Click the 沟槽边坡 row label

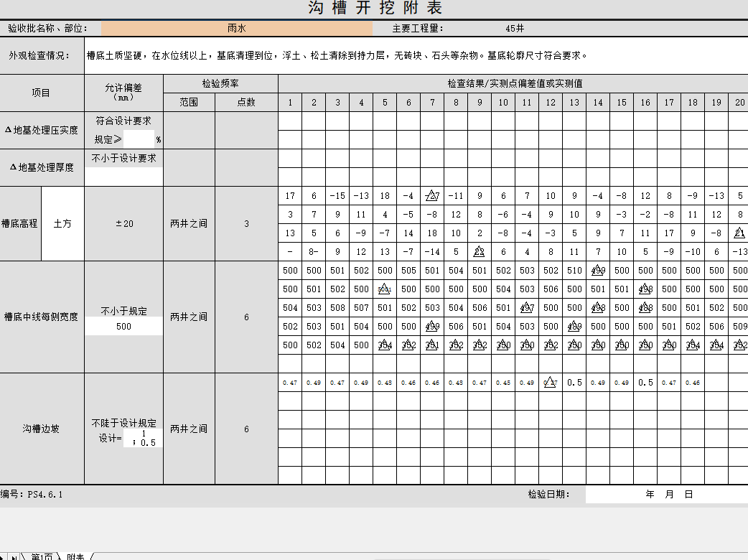tap(42, 429)
